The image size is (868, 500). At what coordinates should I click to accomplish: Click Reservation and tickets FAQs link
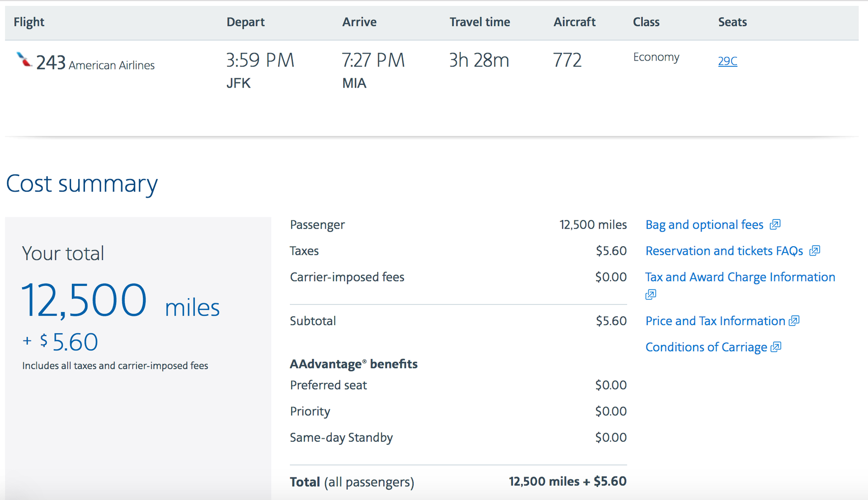click(724, 251)
